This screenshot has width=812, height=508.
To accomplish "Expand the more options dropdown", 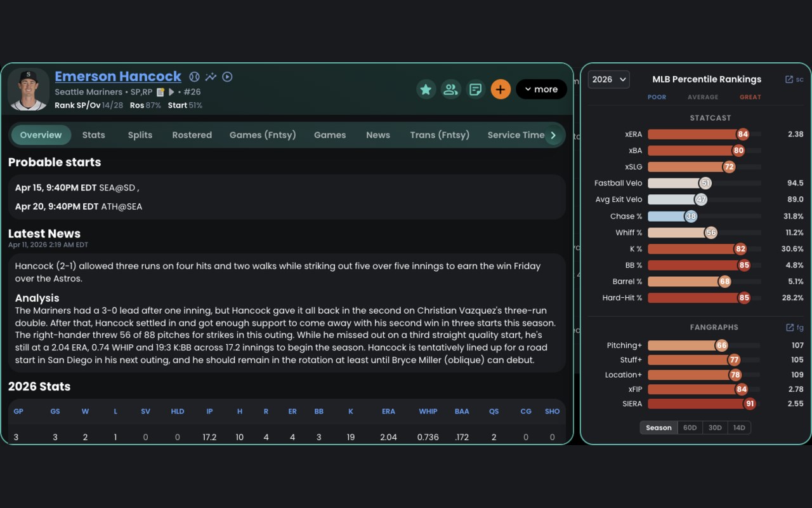I will 541,90.
